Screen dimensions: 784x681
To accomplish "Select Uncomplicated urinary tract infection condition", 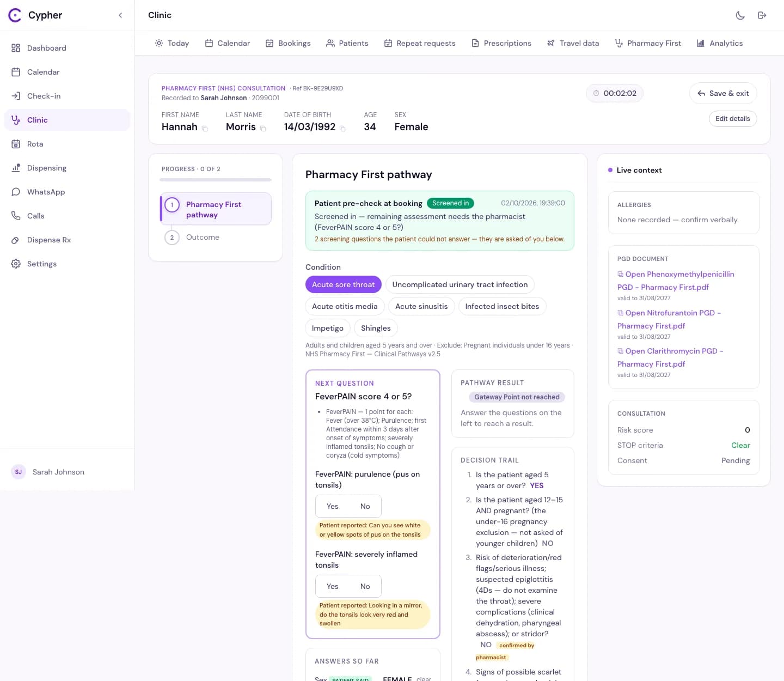I will point(460,284).
